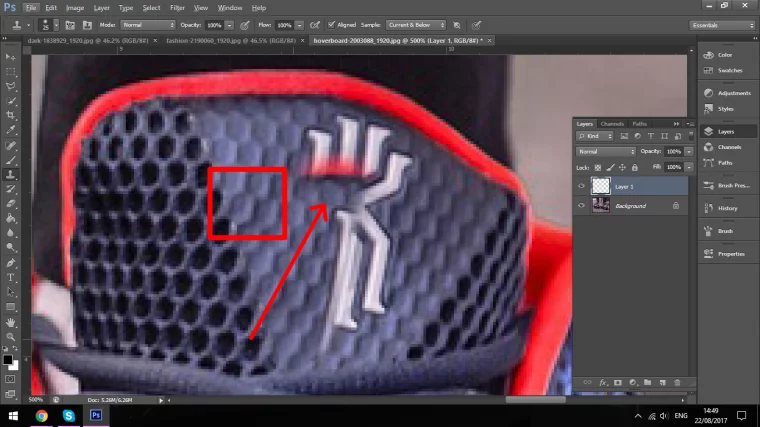Select the Rectangular Marquee tool
This screenshot has width=760, height=427.
click(11, 72)
